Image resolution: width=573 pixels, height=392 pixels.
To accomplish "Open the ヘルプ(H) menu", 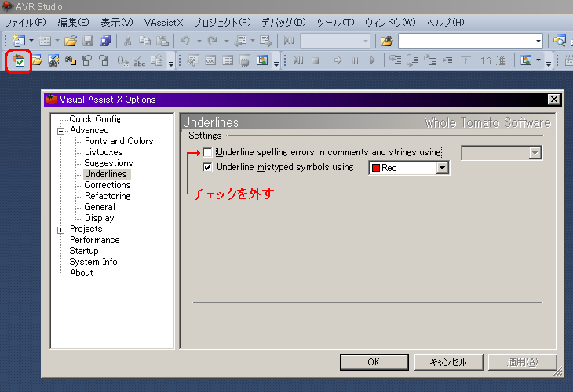I will pos(445,23).
